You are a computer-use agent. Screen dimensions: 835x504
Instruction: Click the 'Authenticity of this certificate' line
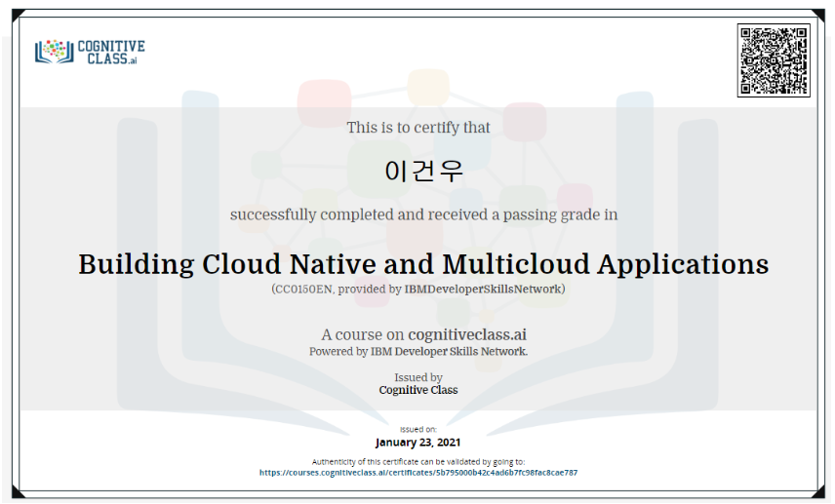click(418, 462)
